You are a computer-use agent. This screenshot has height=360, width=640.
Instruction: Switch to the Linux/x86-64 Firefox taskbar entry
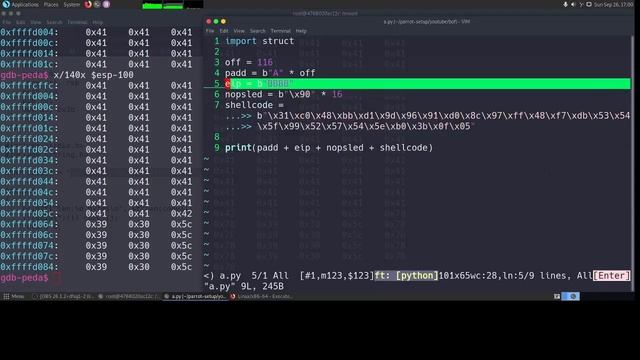coord(261,297)
